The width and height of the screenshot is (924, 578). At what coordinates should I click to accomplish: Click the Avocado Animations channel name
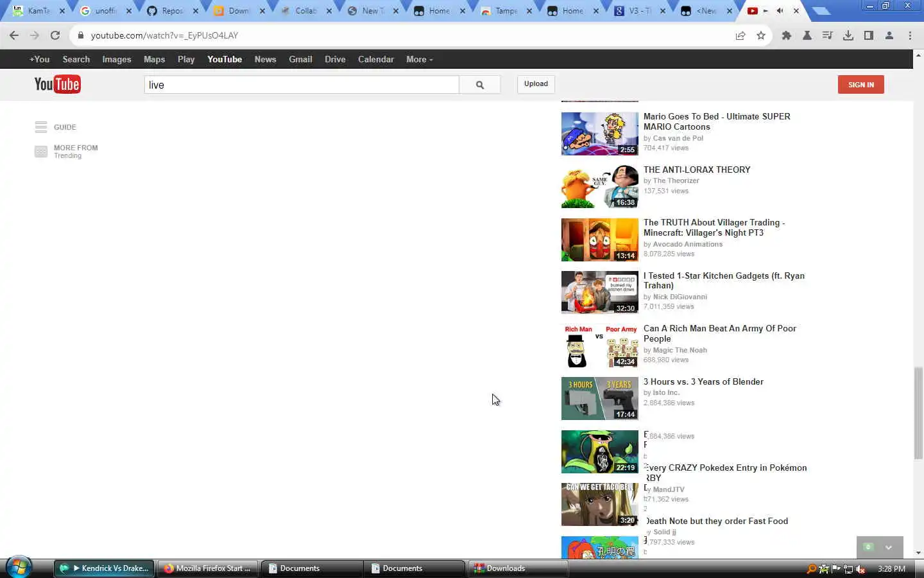click(x=687, y=244)
